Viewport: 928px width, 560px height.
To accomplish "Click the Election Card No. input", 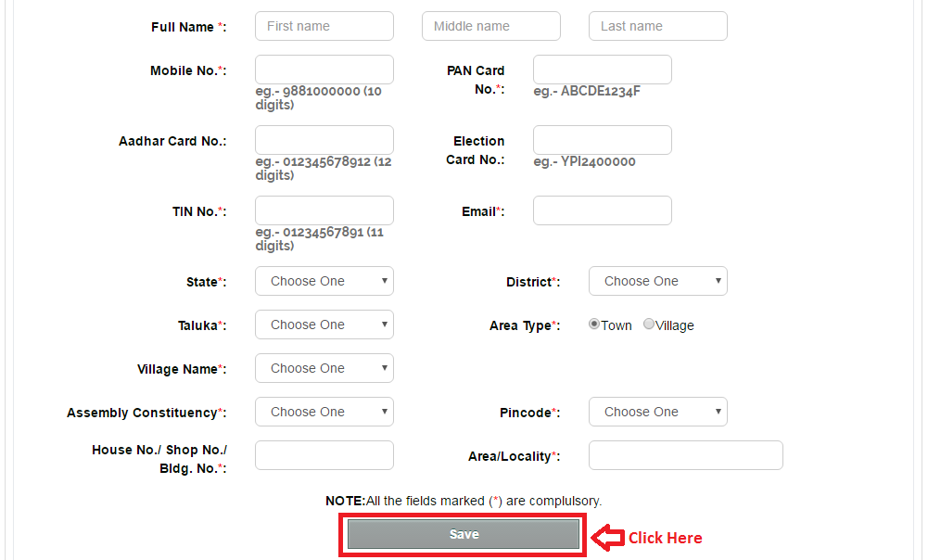I will (602, 140).
